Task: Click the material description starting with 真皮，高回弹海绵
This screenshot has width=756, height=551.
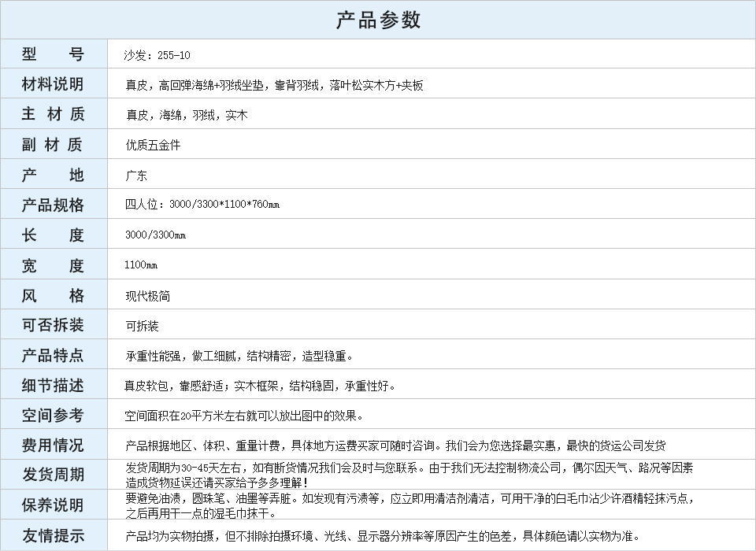Action: (274, 85)
